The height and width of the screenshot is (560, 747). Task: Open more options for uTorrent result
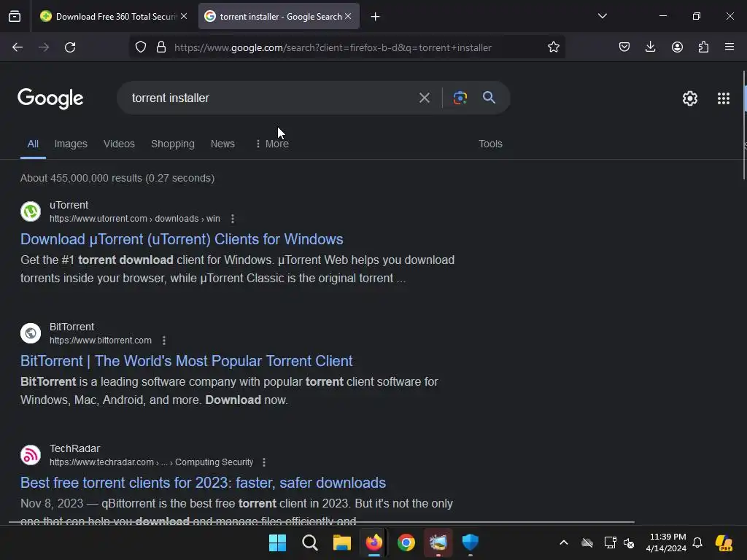click(x=233, y=219)
